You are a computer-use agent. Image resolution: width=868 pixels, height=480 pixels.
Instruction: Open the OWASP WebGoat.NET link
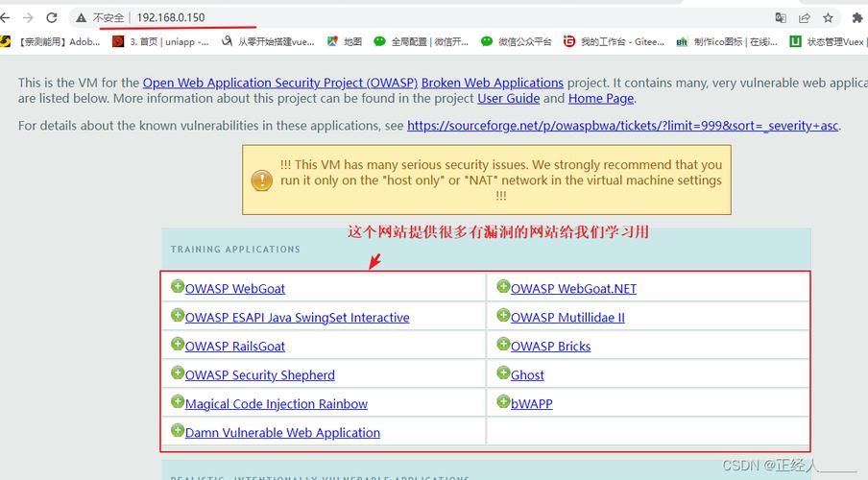pyautogui.click(x=573, y=289)
